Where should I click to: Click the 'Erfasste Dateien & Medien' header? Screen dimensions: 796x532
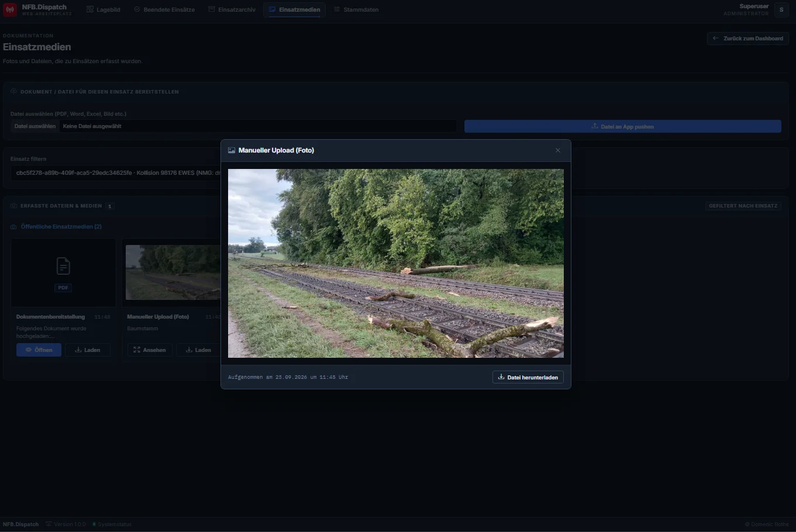click(61, 206)
